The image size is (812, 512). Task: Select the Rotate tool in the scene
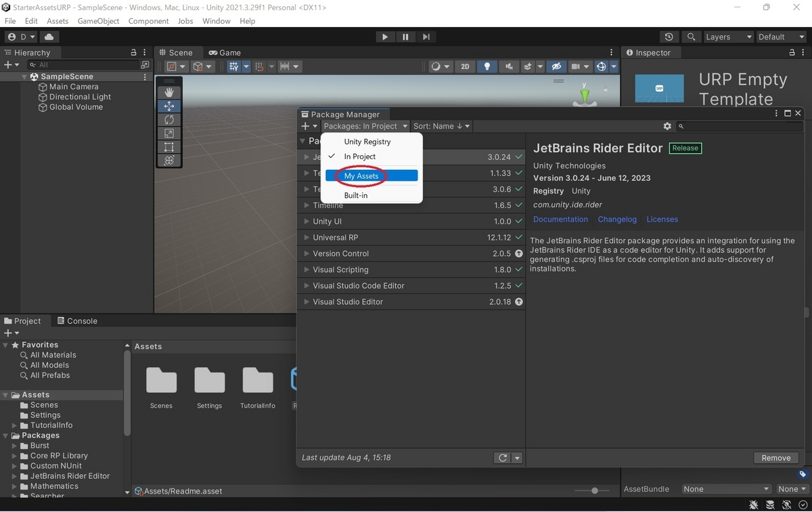tap(169, 119)
